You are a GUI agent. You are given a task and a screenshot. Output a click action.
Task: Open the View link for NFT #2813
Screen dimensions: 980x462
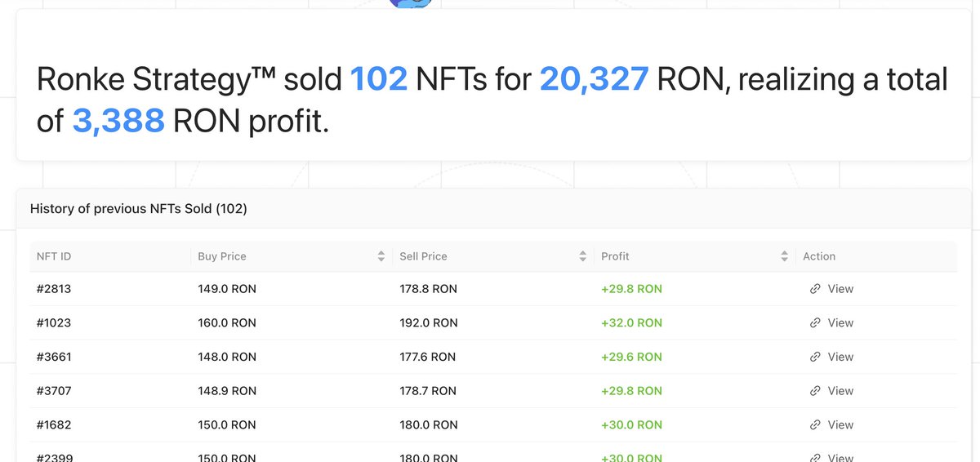point(831,289)
